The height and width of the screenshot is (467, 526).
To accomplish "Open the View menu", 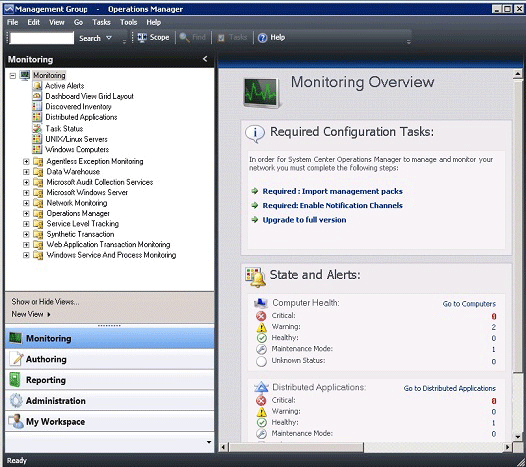I will tap(56, 22).
